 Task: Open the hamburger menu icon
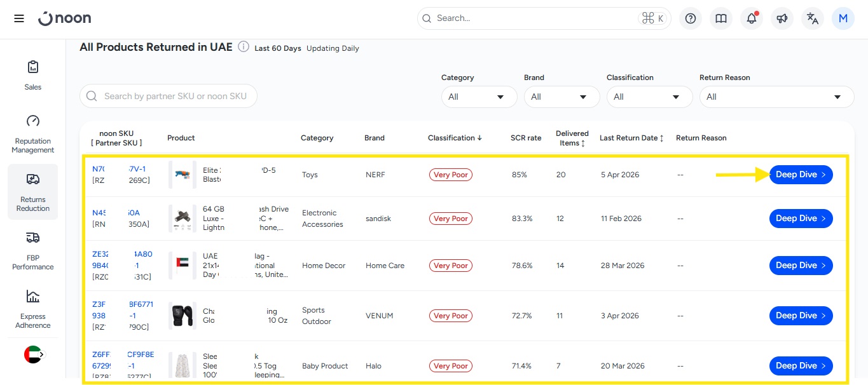click(19, 18)
